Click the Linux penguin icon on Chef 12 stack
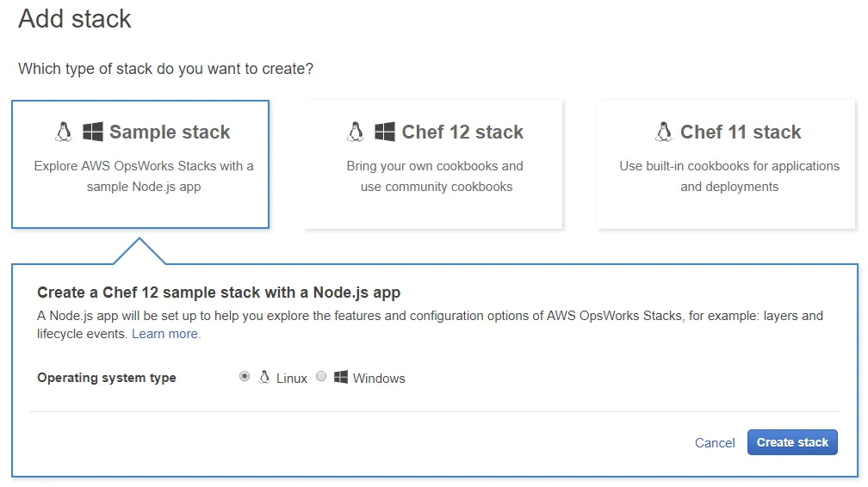 [x=355, y=132]
